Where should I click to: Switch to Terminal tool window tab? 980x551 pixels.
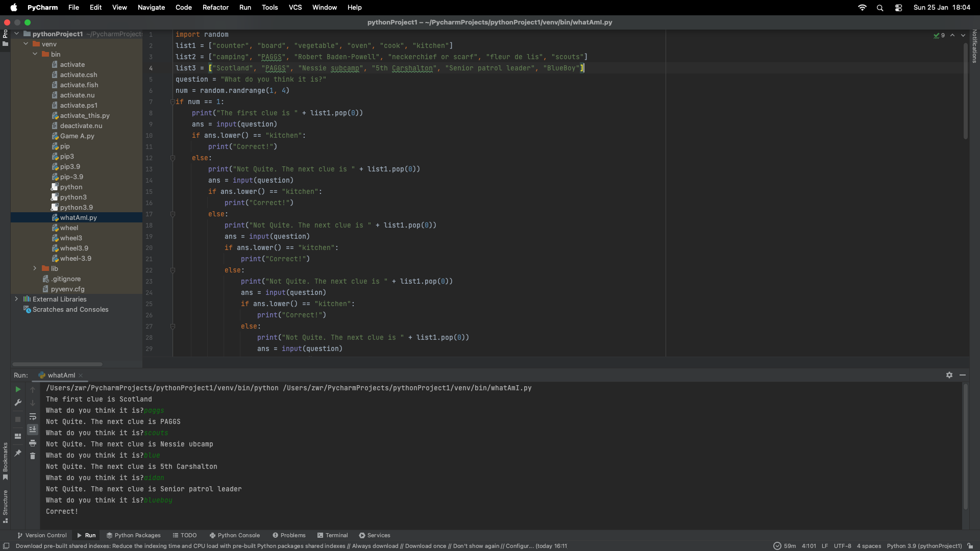(332, 535)
